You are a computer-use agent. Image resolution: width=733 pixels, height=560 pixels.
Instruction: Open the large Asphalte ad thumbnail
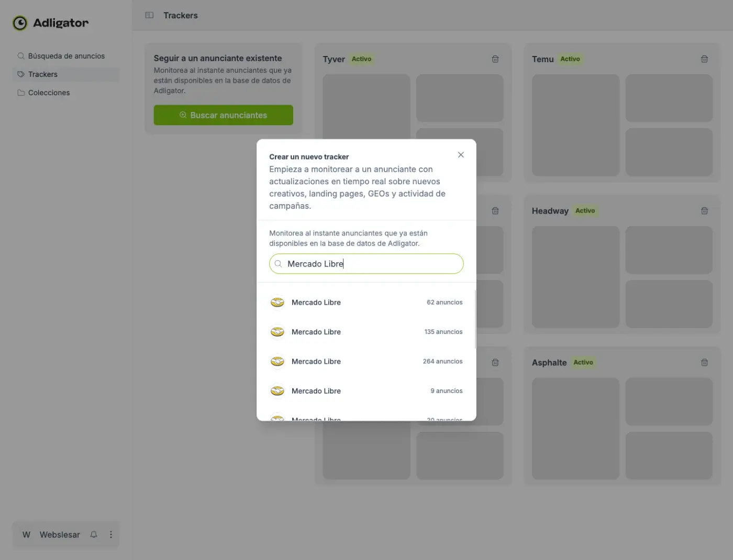pyautogui.click(x=575, y=429)
